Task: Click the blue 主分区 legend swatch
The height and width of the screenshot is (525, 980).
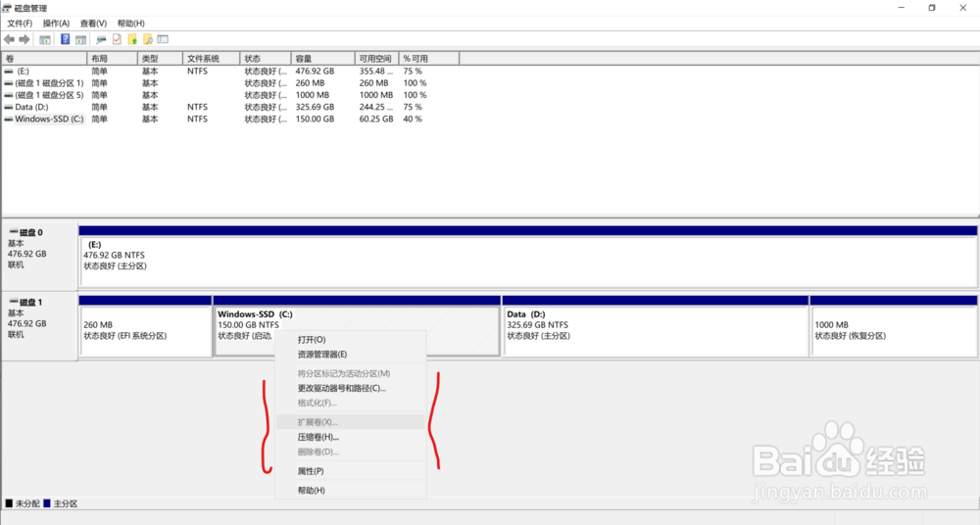Action: coord(47,503)
